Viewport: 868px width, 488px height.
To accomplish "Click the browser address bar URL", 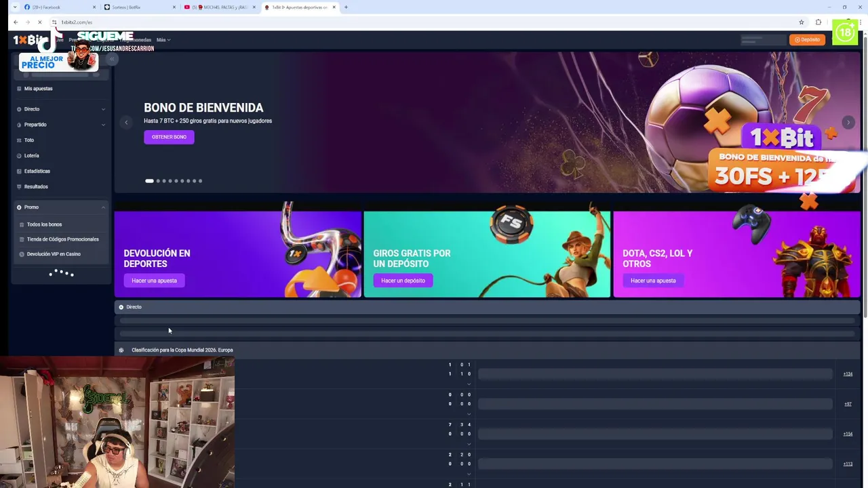I will coord(77,22).
